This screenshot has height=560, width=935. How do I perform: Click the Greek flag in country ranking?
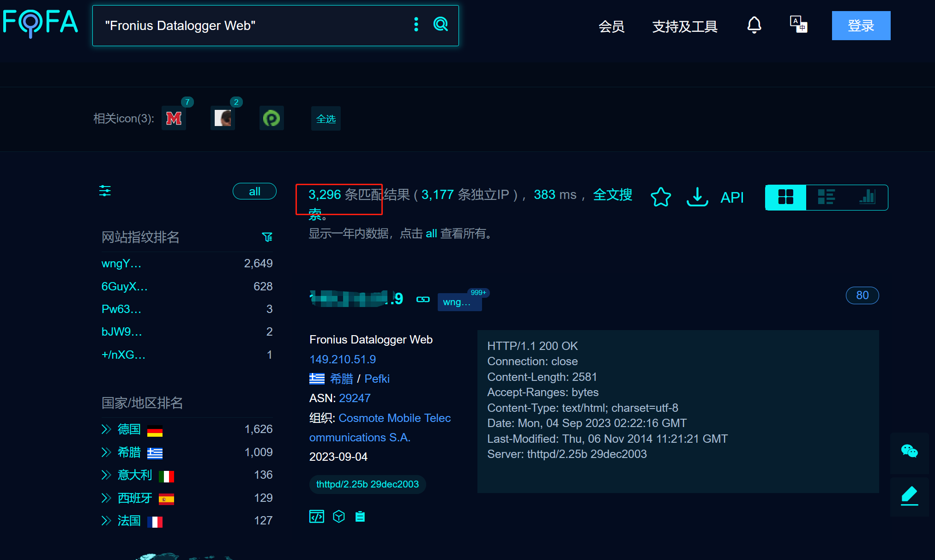coord(155,454)
